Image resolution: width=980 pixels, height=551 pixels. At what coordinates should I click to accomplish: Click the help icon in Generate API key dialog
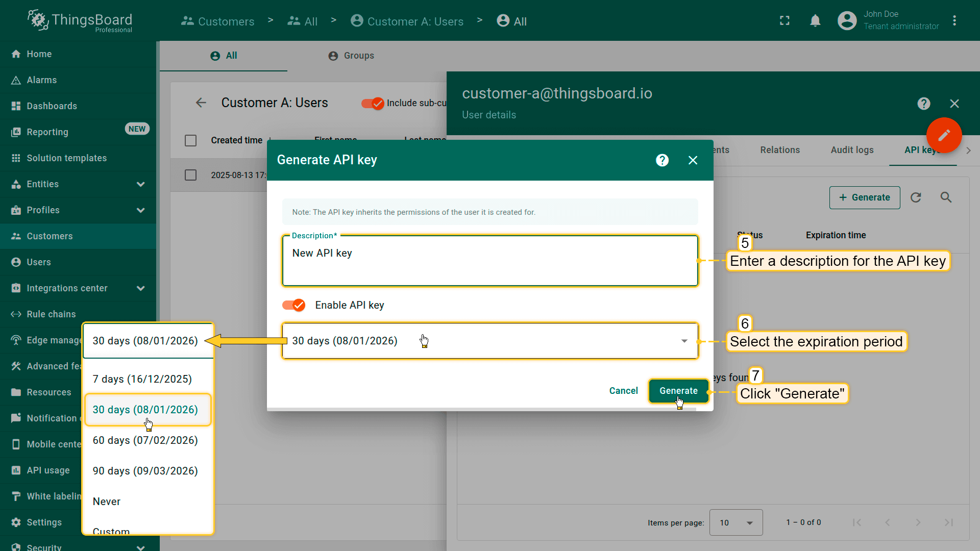662,160
